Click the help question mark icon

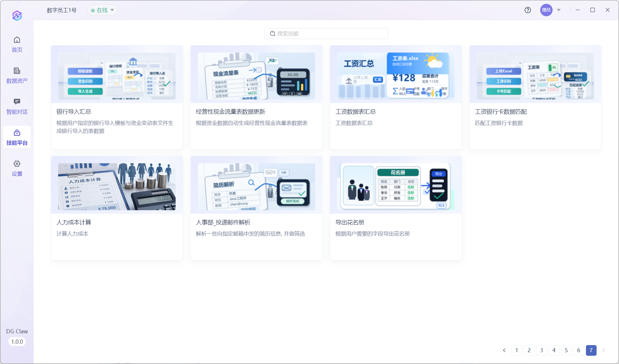click(528, 10)
